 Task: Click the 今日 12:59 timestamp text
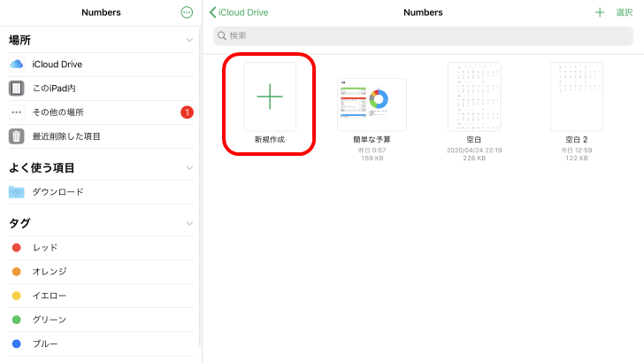[577, 150]
